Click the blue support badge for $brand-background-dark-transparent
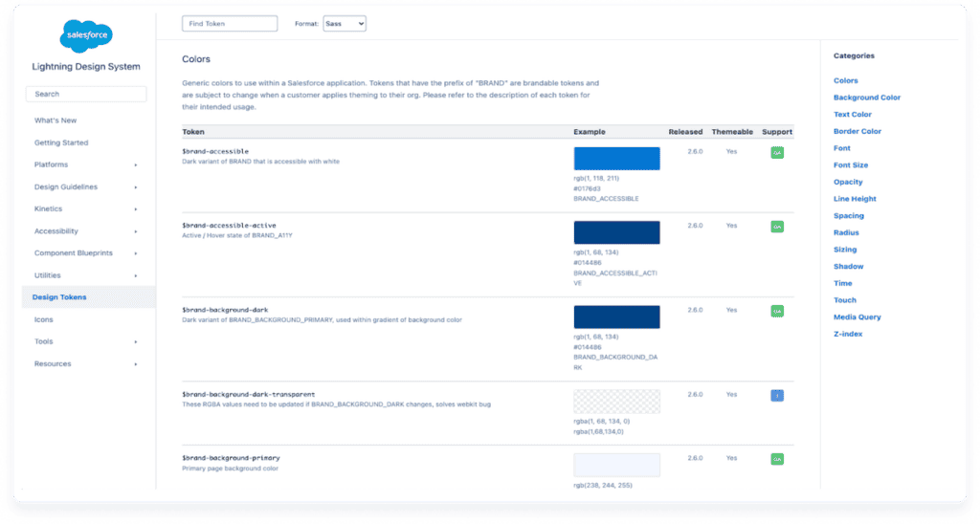Viewport: 980px width, 524px height. (777, 395)
